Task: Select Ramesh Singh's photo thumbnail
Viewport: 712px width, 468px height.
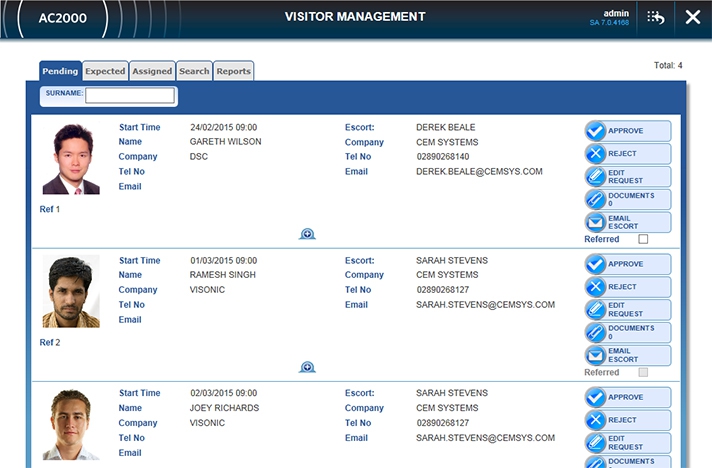Action: coord(71,291)
